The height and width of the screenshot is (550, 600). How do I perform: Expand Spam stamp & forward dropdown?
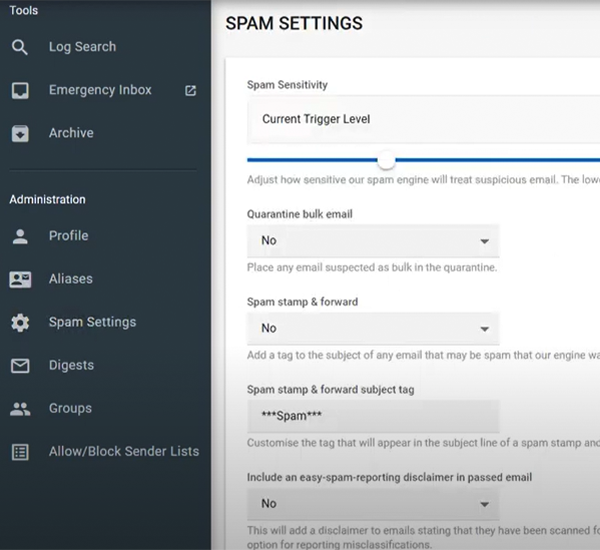373,328
